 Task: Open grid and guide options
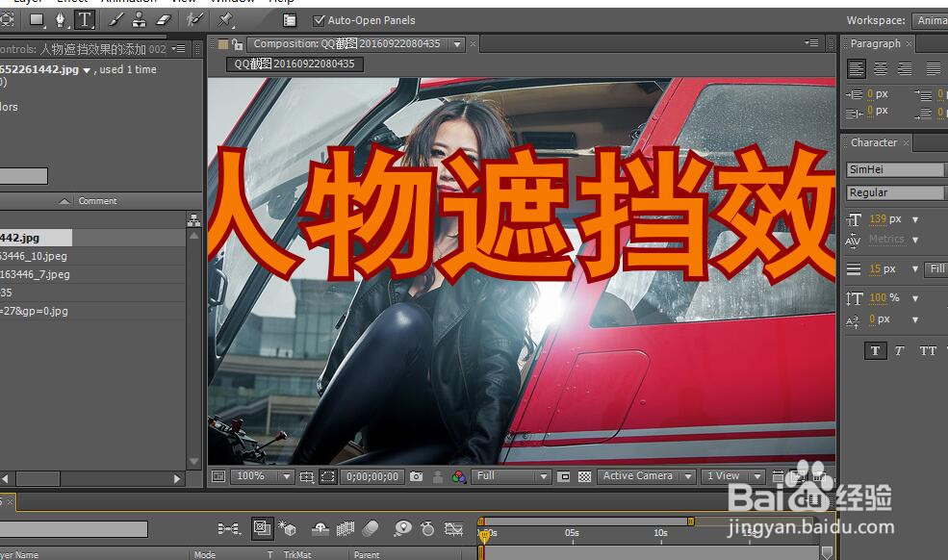(306, 477)
